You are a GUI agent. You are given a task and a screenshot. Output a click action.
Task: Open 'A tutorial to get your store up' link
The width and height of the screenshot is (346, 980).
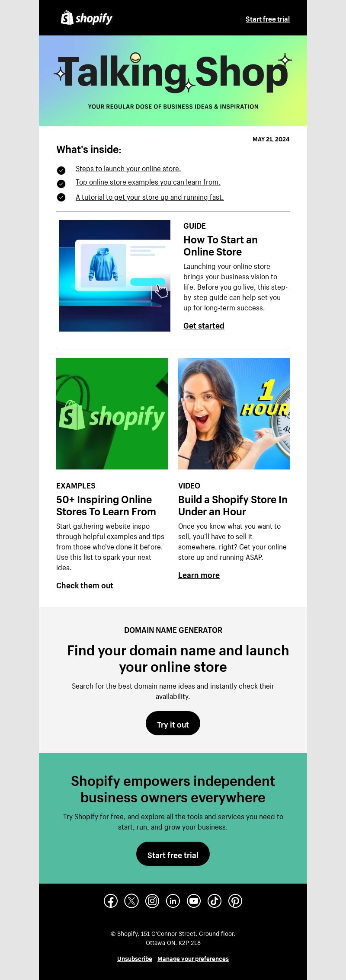[x=150, y=197]
